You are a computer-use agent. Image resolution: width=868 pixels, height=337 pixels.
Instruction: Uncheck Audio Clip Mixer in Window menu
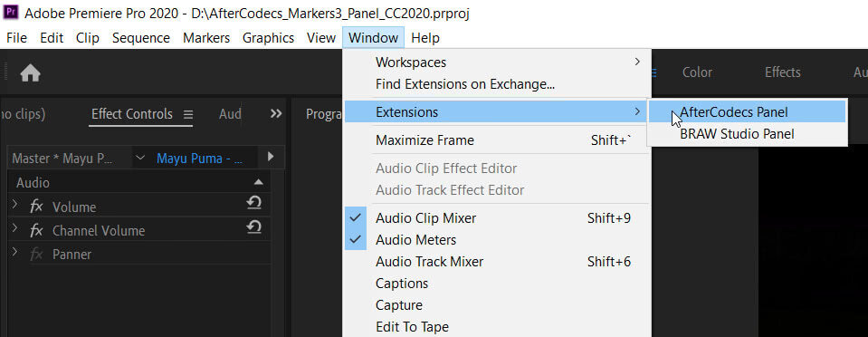[497, 218]
